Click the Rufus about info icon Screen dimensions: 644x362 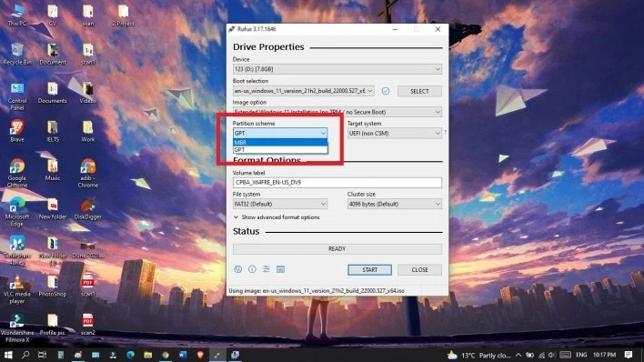(252, 269)
